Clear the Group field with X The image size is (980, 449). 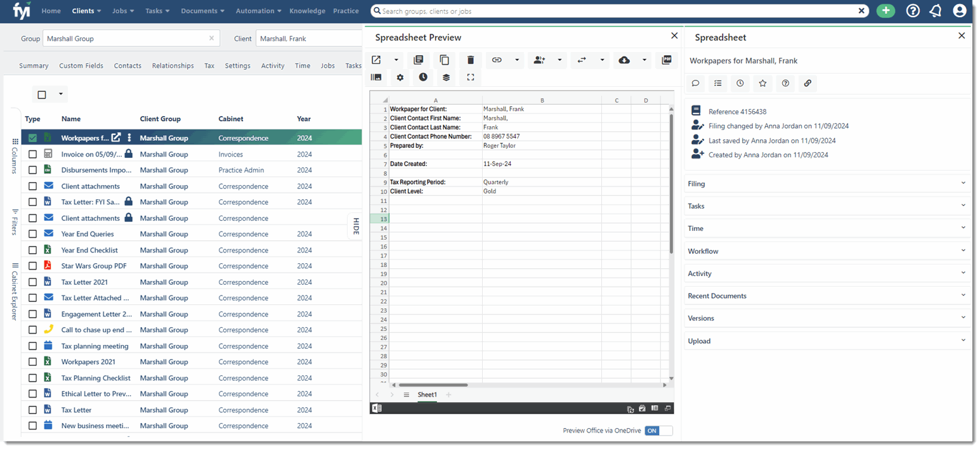point(211,38)
